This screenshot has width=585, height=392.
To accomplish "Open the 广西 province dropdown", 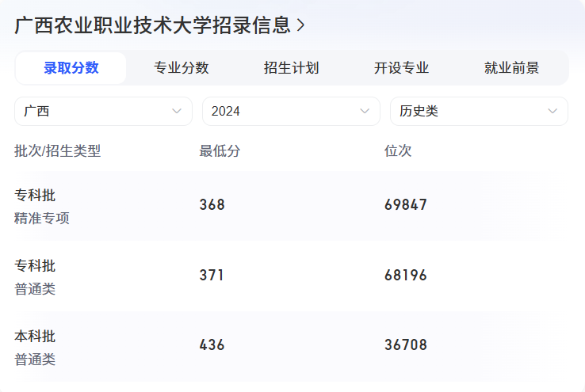I will coord(103,111).
